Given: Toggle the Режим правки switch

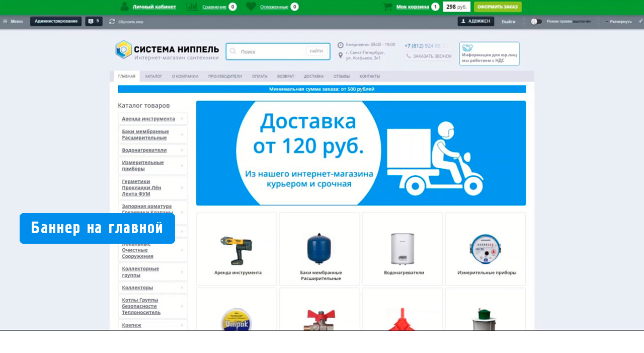Looking at the screenshot, I should pos(536,21).
